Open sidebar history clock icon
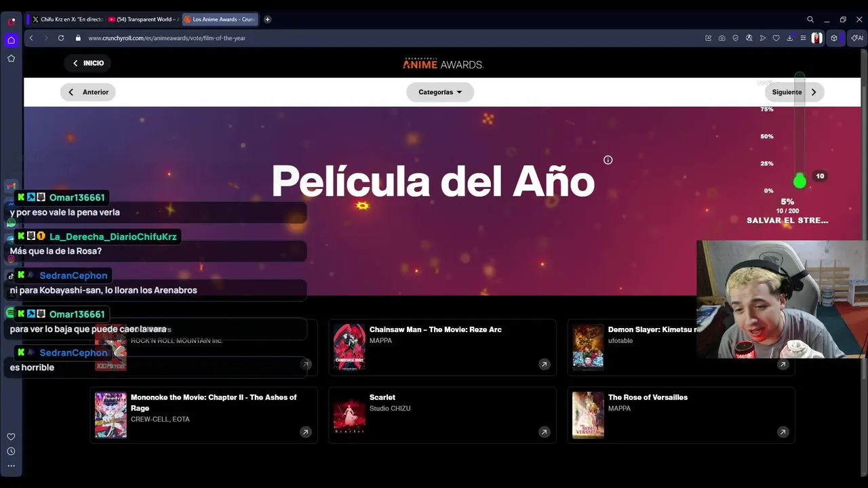This screenshot has height=488, width=868. (x=11, y=451)
